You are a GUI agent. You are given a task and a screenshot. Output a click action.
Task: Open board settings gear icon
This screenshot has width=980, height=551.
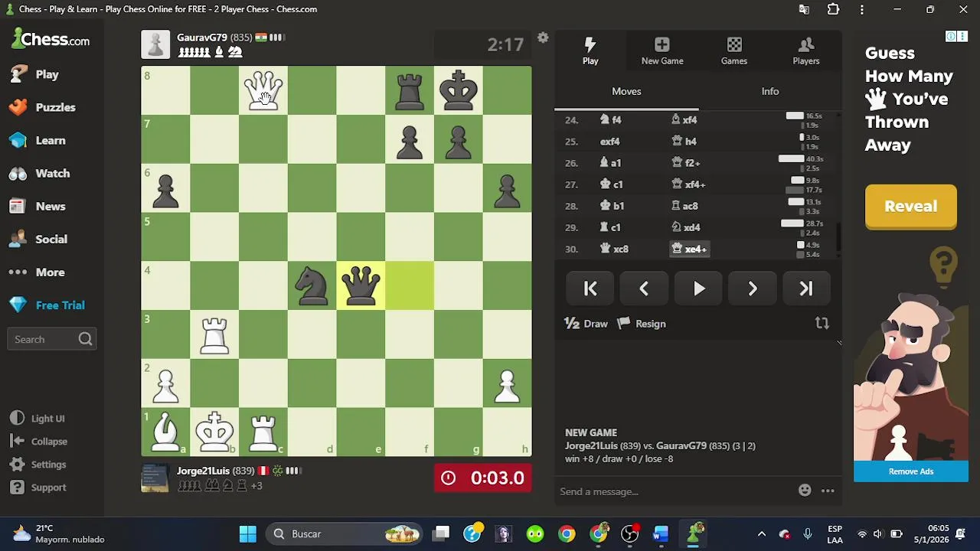click(x=543, y=37)
